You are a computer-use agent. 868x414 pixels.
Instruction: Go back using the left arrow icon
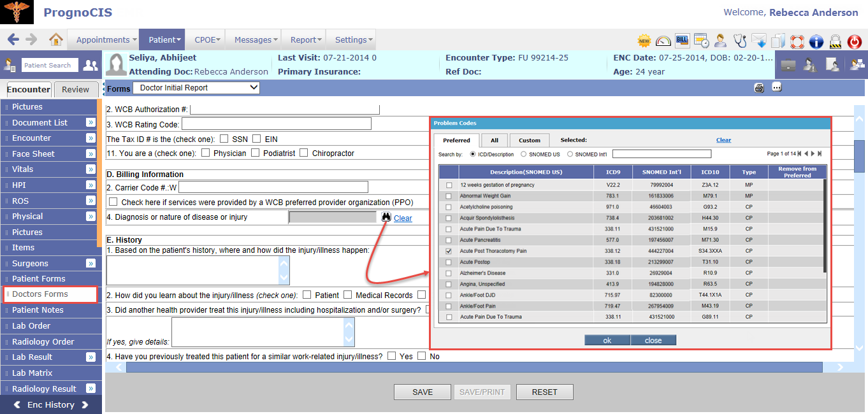click(13, 39)
